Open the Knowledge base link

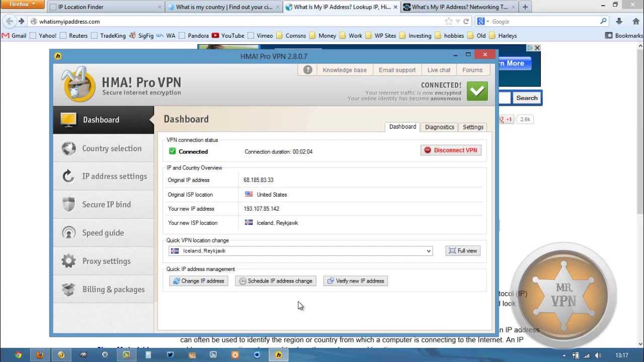[x=345, y=70]
